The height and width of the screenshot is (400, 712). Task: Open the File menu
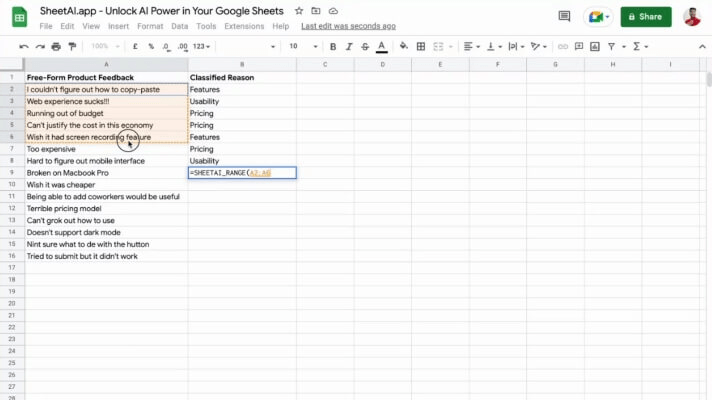click(x=46, y=26)
